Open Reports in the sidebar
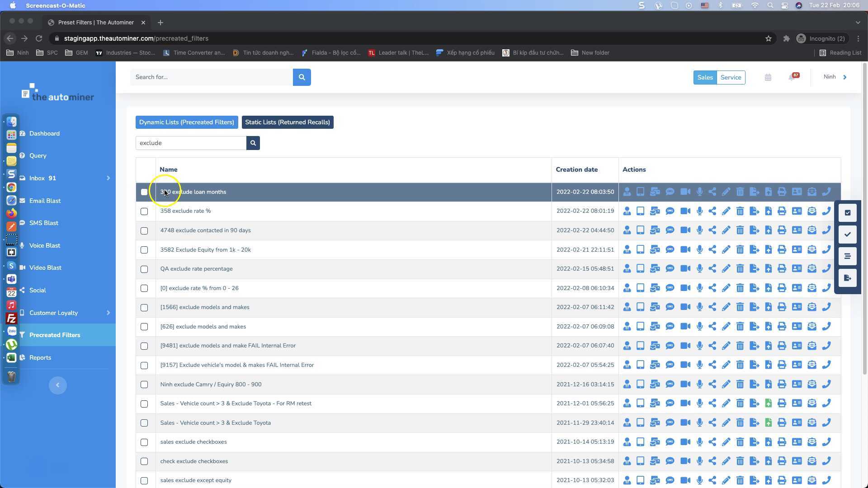Image resolution: width=868 pixels, height=488 pixels. [40, 357]
